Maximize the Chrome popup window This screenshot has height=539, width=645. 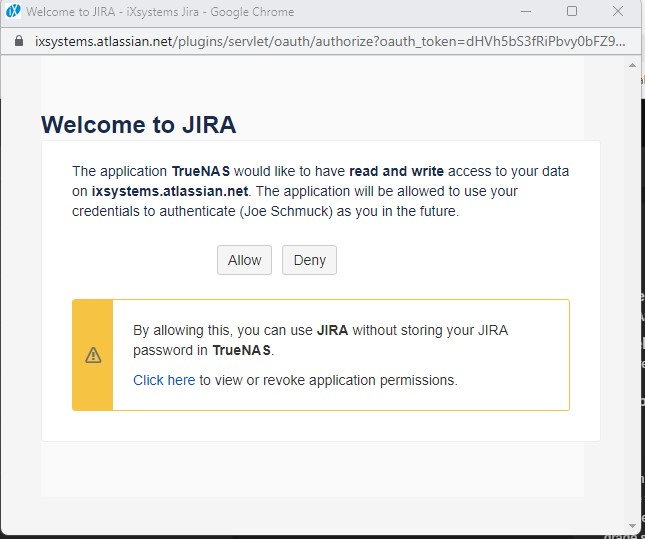[x=572, y=11]
